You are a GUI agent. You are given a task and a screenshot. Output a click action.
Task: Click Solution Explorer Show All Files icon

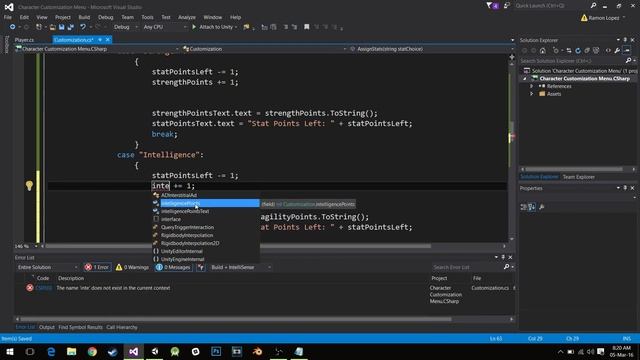(x=596, y=51)
